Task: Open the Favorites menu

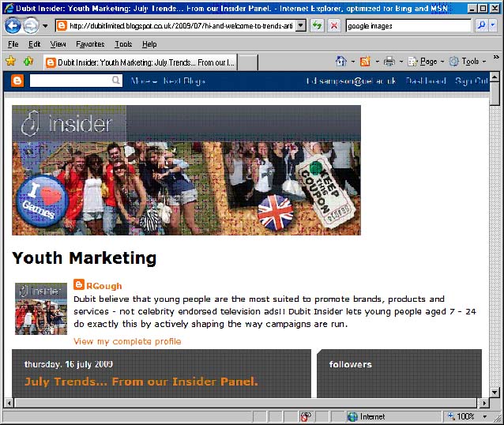Action: tap(90, 44)
